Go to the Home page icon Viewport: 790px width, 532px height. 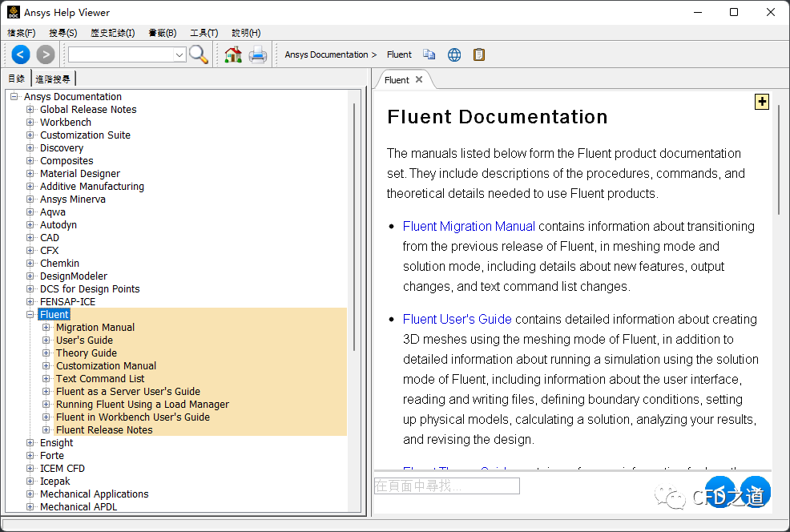[233, 54]
